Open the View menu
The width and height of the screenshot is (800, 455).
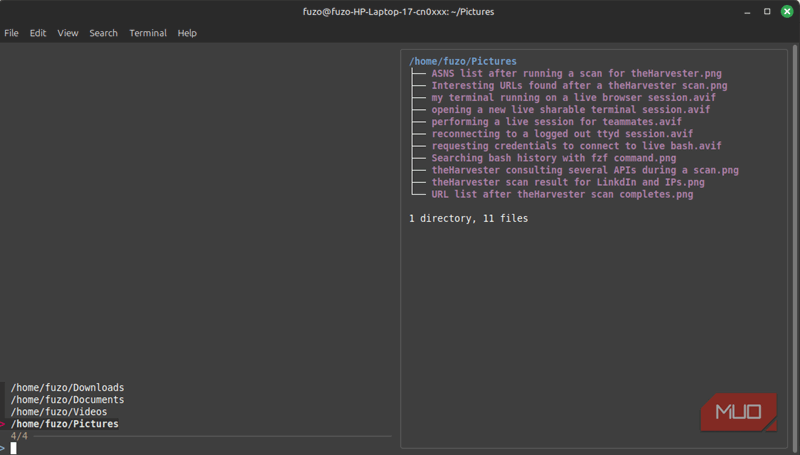(x=68, y=33)
